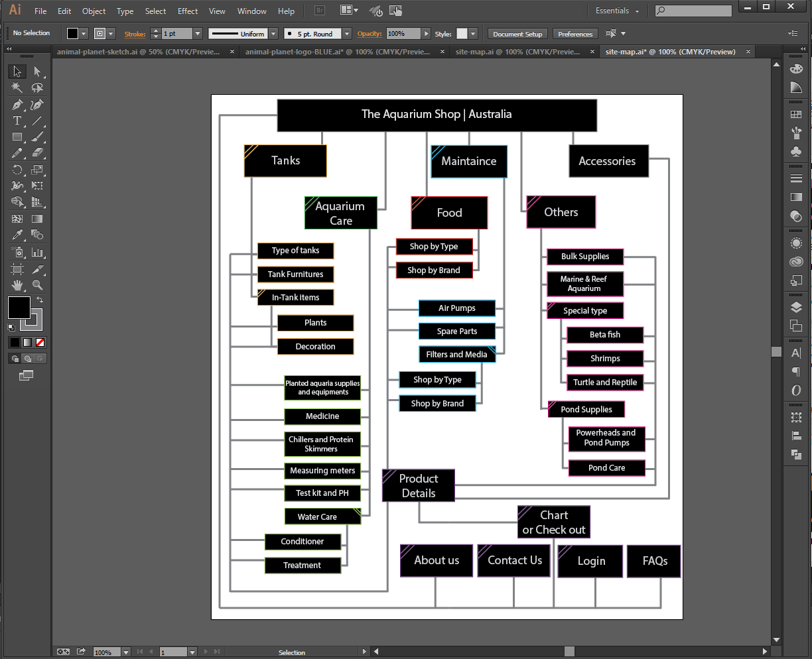Open the zoom level dropdown
This screenshot has height=659, width=812.
tap(126, 652)
